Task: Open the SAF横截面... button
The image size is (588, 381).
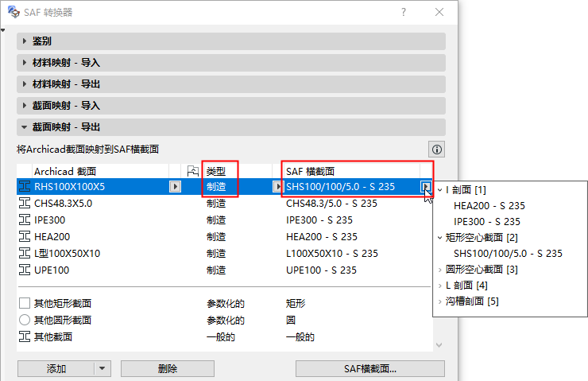Action: [x=370, y=368]
